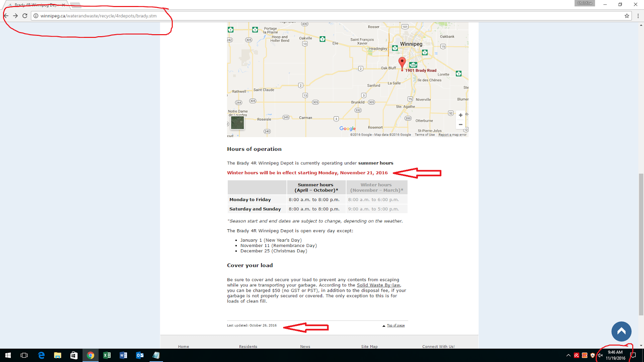Open Task View from the taskbar
This screenshot has width=644, height=362.
click(24, 355)
